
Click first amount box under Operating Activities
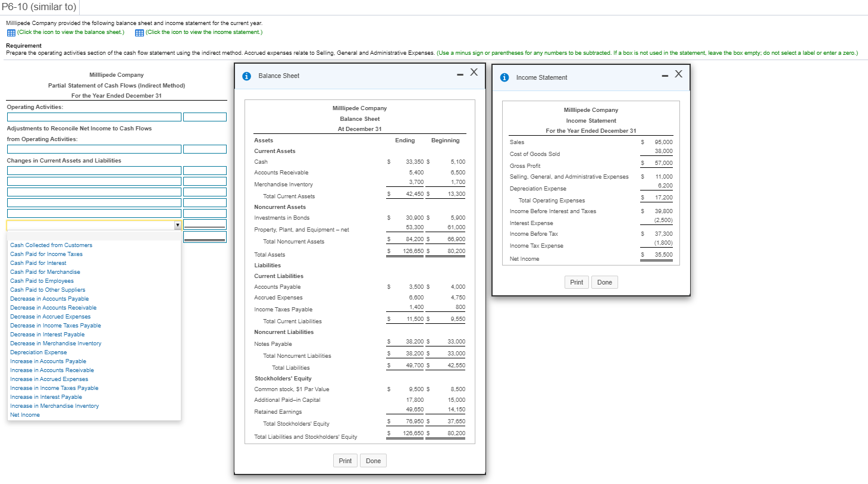(205, 117)
